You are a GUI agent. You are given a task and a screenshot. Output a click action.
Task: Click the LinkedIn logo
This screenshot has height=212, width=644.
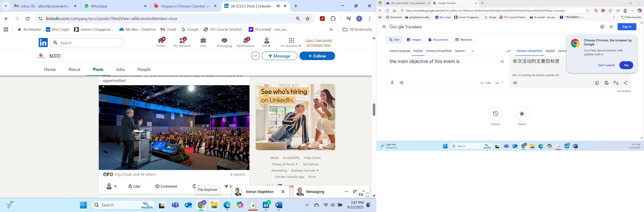(43, 43)
